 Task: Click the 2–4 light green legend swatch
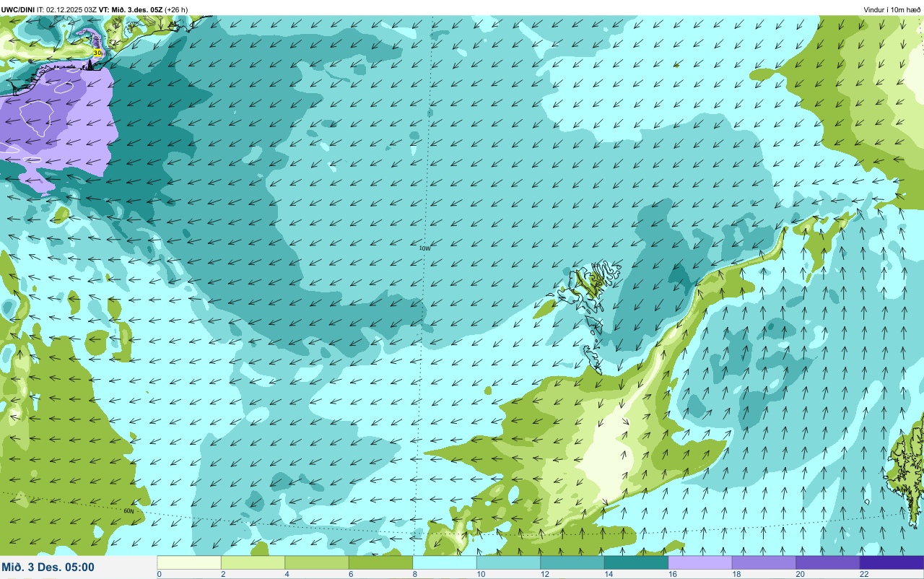253,562
